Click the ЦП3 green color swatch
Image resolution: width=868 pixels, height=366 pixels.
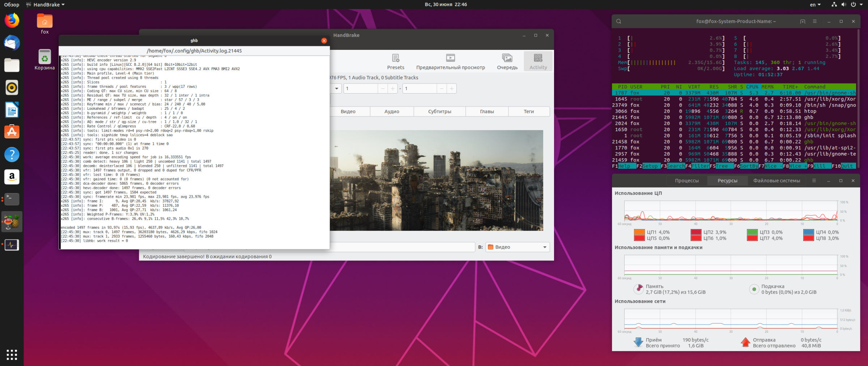(x=752, y=232)
